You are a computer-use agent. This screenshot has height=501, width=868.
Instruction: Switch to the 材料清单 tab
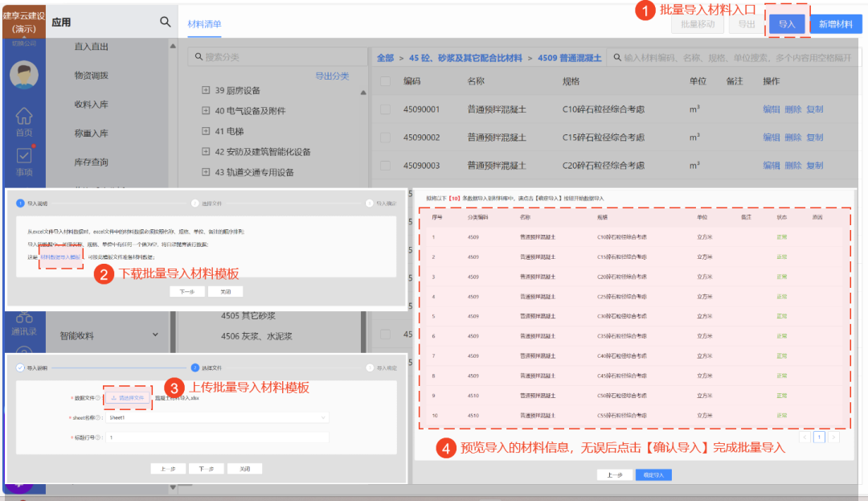(204, 24)
